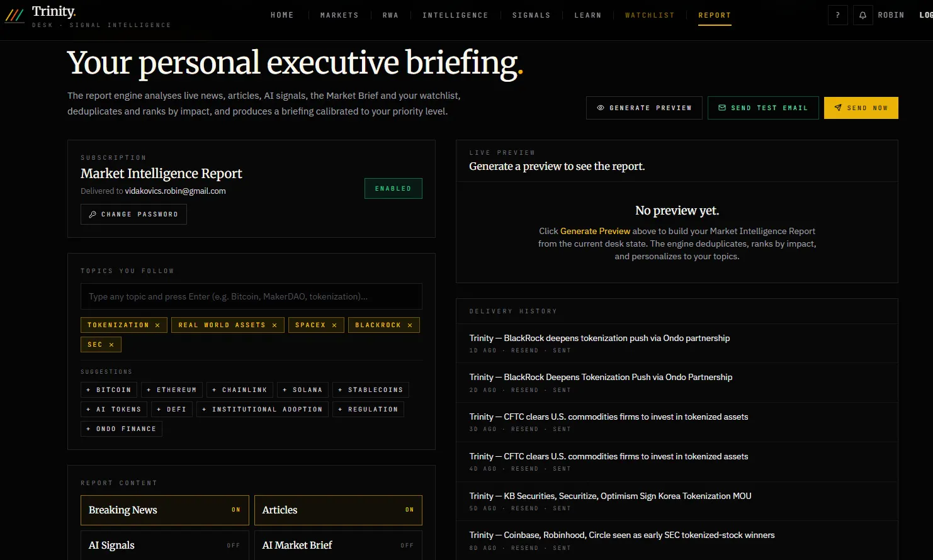Open the RWA section
Screen dimensions: 933x560
pos(390,15)
